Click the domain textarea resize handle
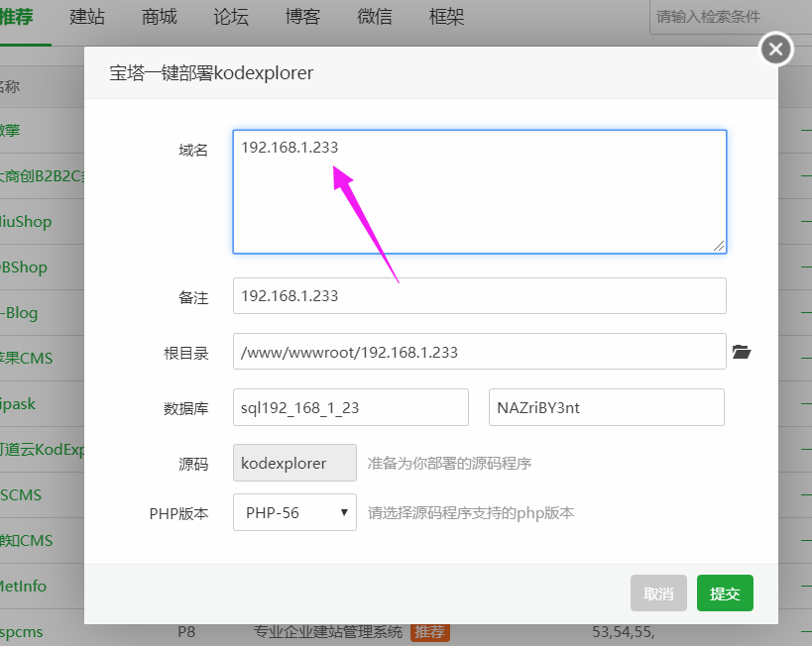The image size is (812, 646). [x=719, y=246]
